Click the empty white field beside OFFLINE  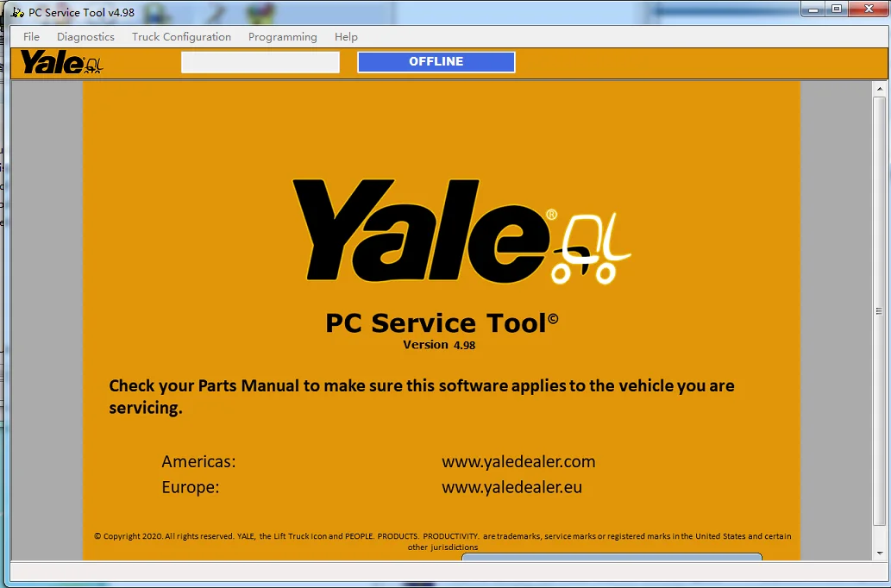pos(260,62)
